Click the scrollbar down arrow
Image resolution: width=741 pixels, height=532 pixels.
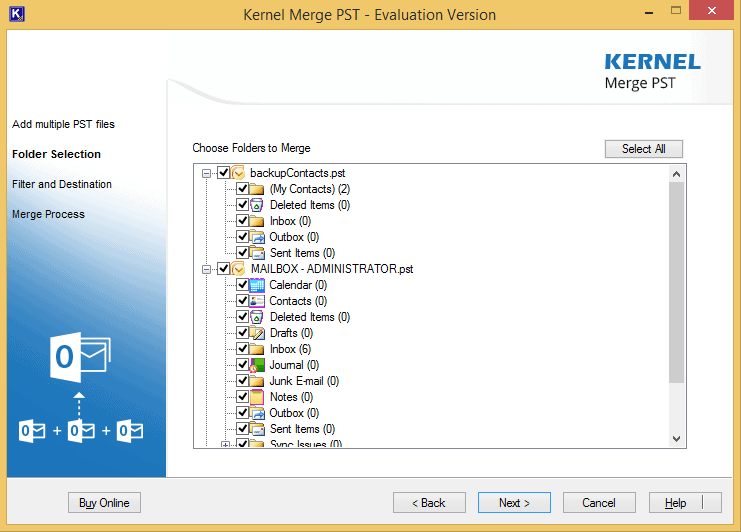coord(676,438)
